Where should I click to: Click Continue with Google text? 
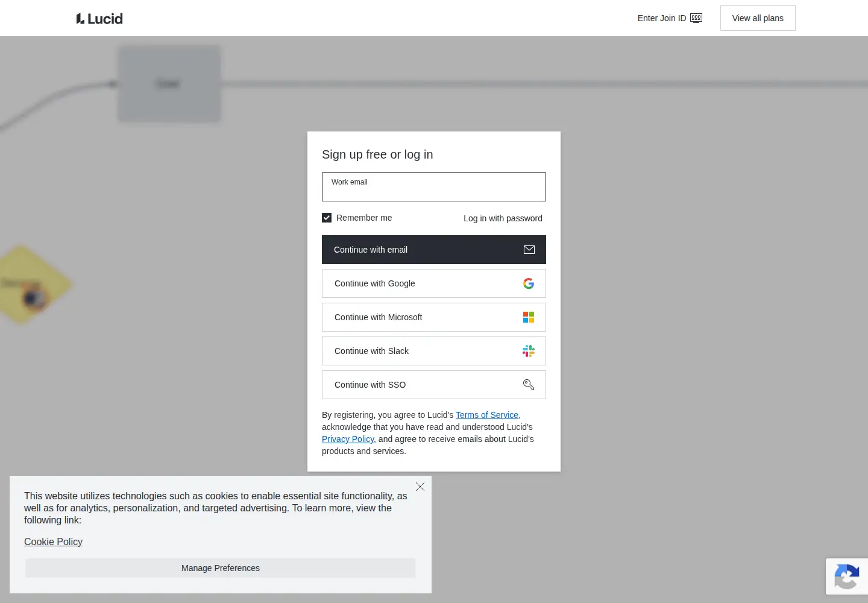click(375, 283)
